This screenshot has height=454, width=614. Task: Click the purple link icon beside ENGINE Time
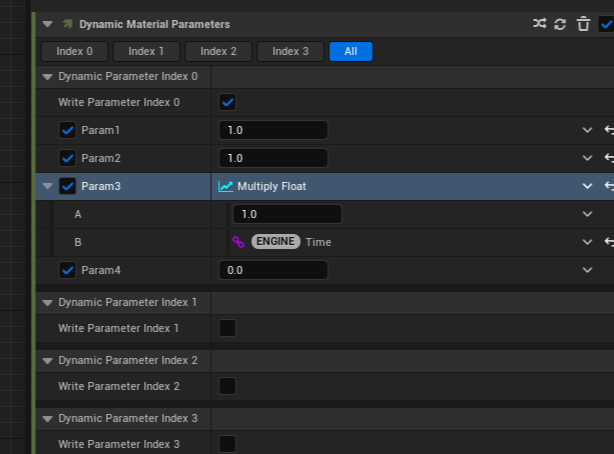(238, 242)
